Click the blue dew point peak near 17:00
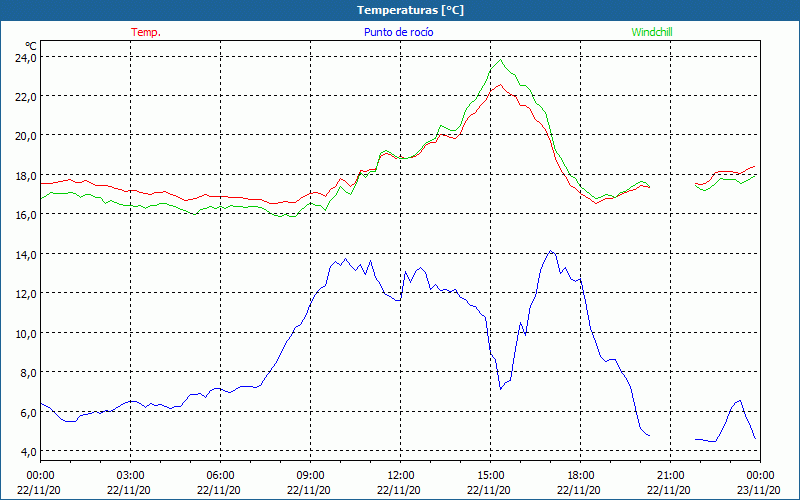The width and height of the screenshot is (800, 500). coord(550,251)
